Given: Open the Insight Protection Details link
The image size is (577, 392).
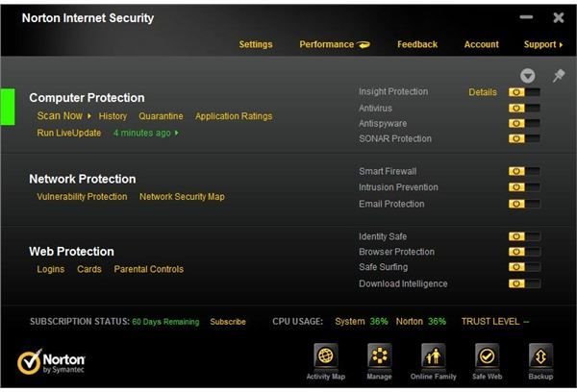Looking at the screenshot, I should coord(483,92).
